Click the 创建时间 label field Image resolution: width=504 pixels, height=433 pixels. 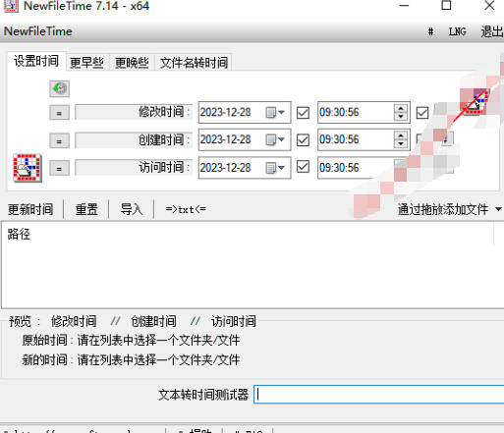coord(134,140)
